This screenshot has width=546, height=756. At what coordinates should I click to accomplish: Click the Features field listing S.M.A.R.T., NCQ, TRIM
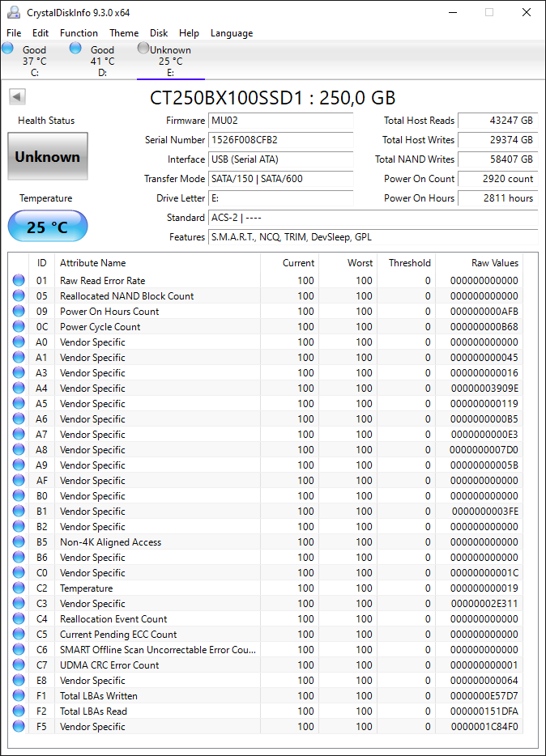pyautogui.click(x=373, y=236)
